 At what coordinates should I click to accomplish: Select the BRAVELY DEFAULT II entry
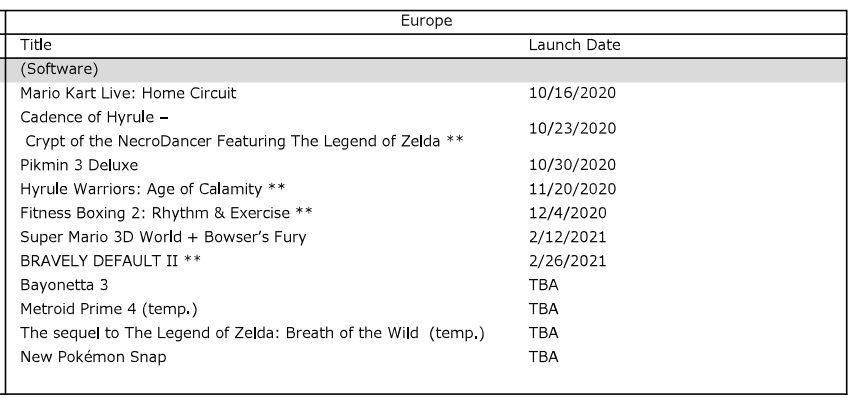110,261
